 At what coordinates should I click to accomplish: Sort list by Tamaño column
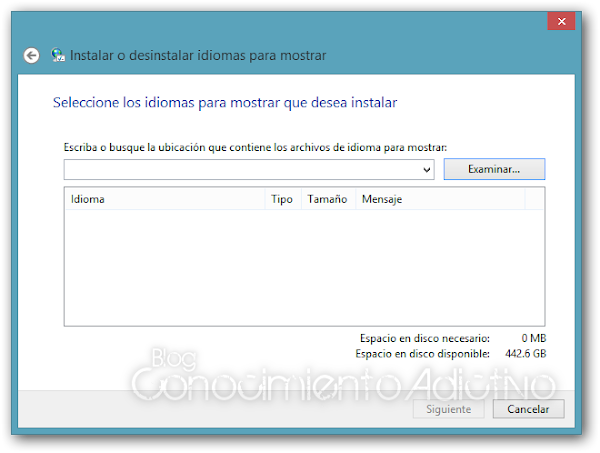pyautogui.click(x=329, y=199)
